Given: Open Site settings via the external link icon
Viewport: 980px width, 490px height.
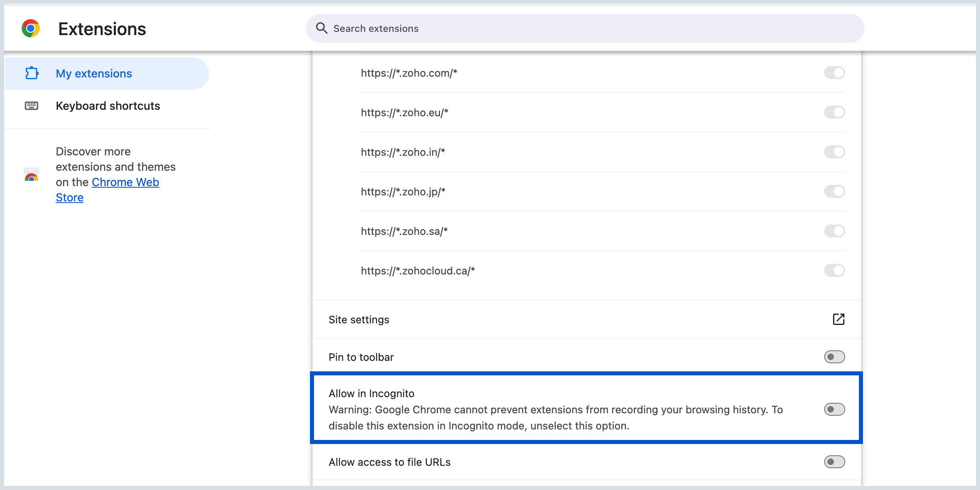Looking at the screenshot, I should (838, 319).
